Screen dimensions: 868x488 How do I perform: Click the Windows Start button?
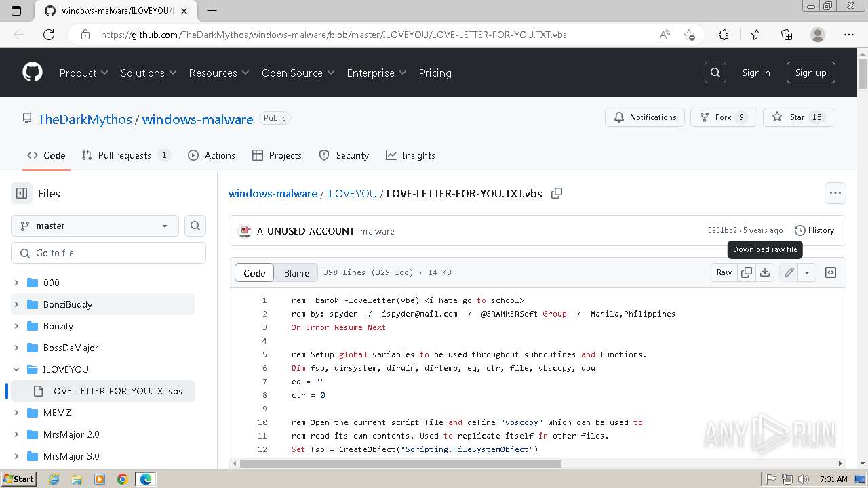18,479
